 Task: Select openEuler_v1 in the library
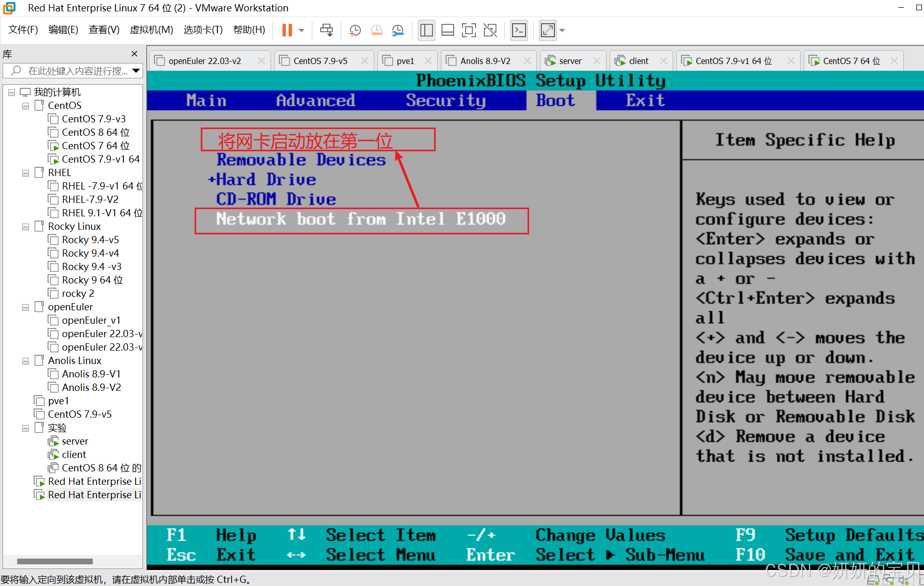[x=91, y=320]
